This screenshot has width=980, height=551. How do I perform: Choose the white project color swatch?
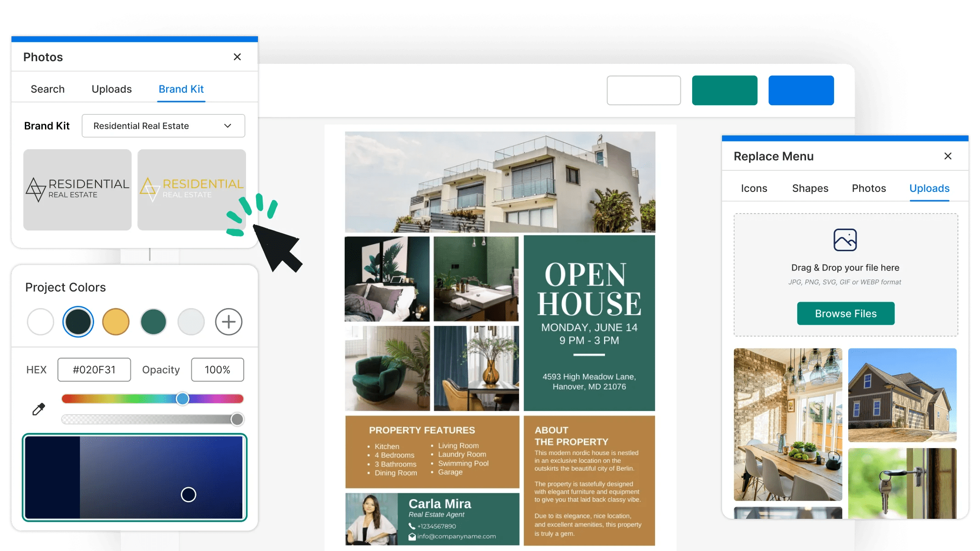[40, 322]
